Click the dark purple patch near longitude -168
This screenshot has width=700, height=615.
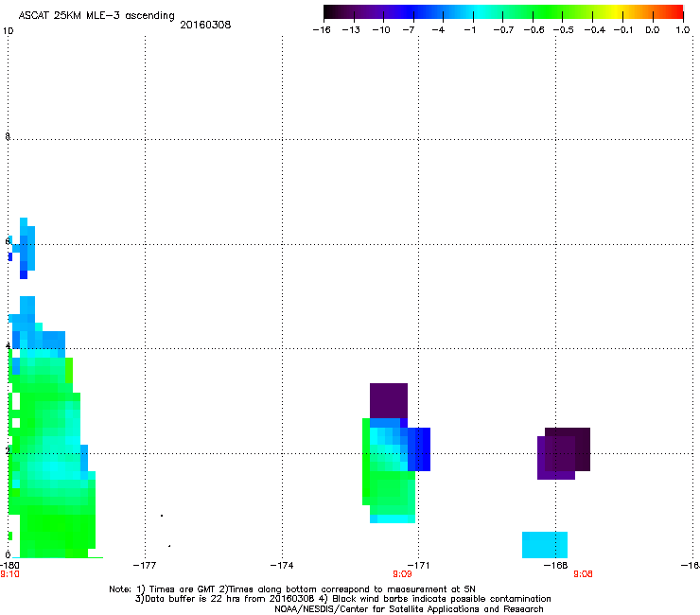tap(564, 453)
